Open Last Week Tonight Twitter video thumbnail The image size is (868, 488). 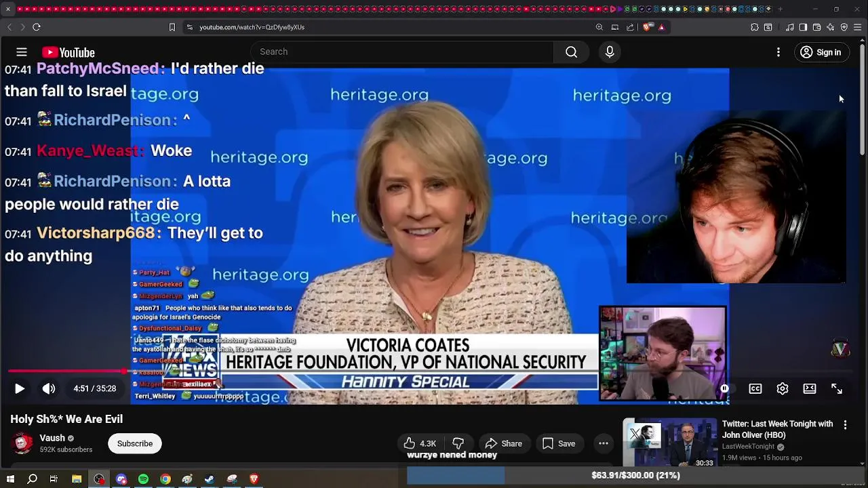point(670,443)
